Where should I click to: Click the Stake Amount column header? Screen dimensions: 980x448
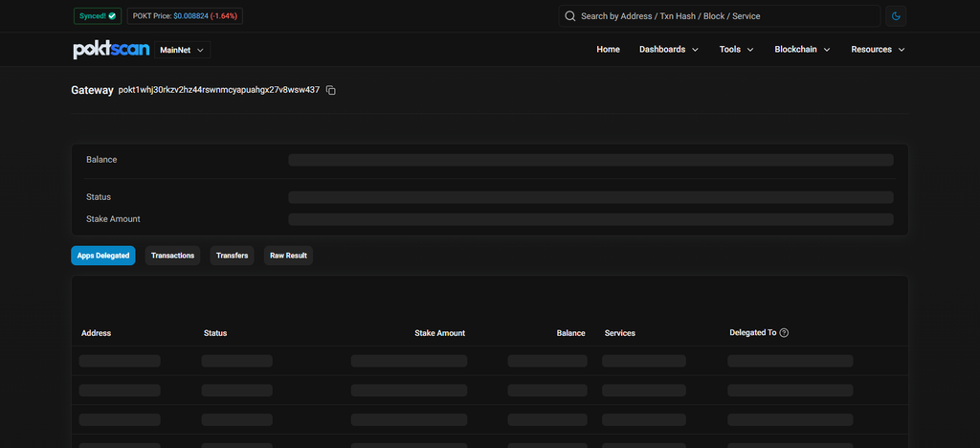pyautogui.click(x=439, y=333)
